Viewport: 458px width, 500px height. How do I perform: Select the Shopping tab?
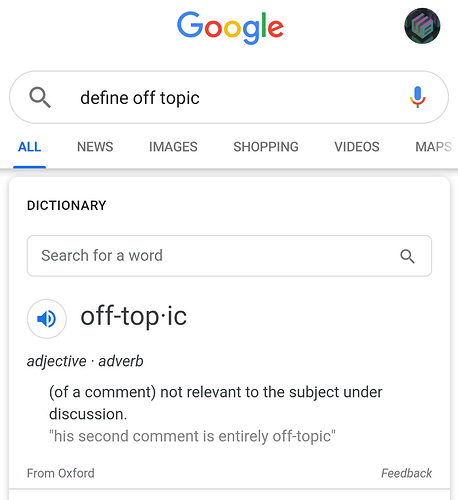pos(266,147)
